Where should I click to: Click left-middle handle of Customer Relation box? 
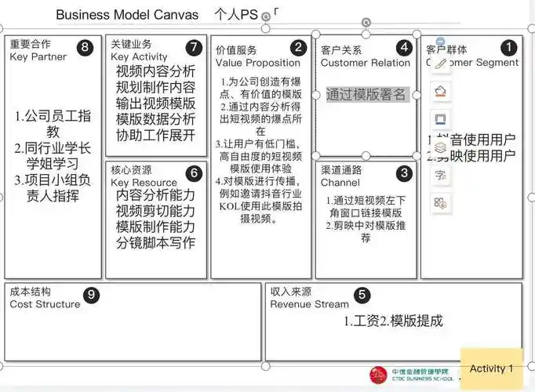tap(316, 95)
